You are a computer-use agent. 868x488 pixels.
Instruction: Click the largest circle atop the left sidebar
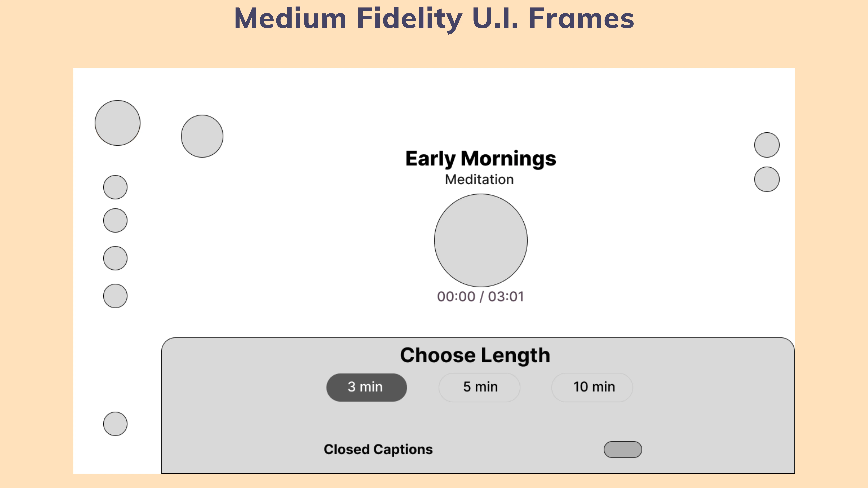[118, 123]
